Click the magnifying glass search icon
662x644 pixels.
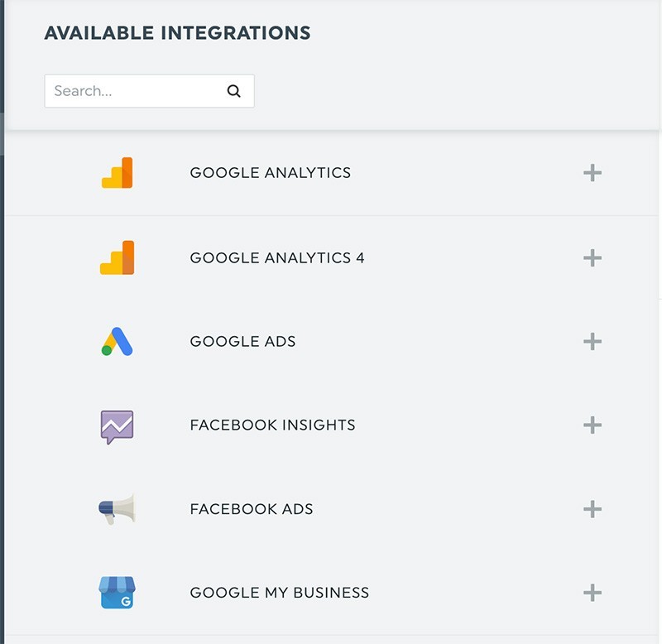(234, 91)
